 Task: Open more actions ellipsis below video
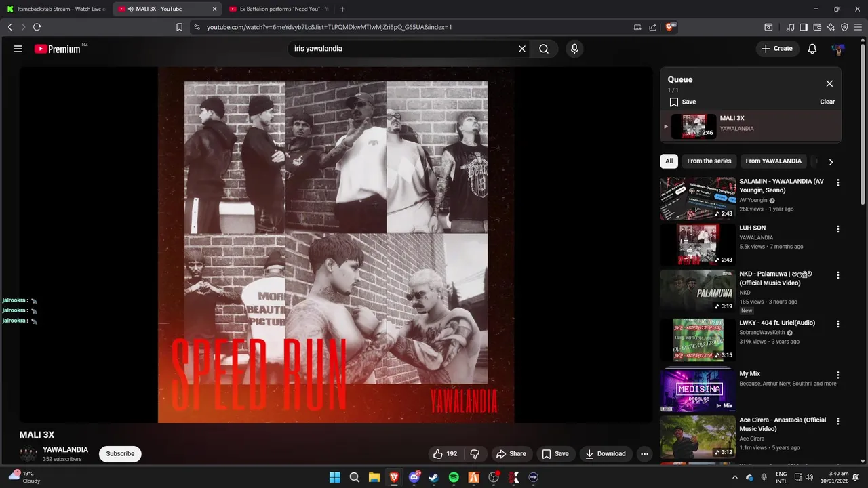pyautogui.click(x=644, y=454)
